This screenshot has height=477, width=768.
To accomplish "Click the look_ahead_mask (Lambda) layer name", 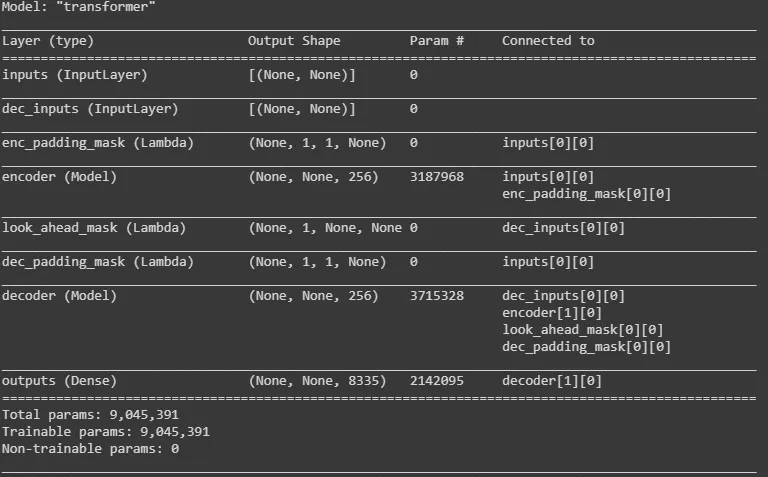I will click(x=94, y=228).
